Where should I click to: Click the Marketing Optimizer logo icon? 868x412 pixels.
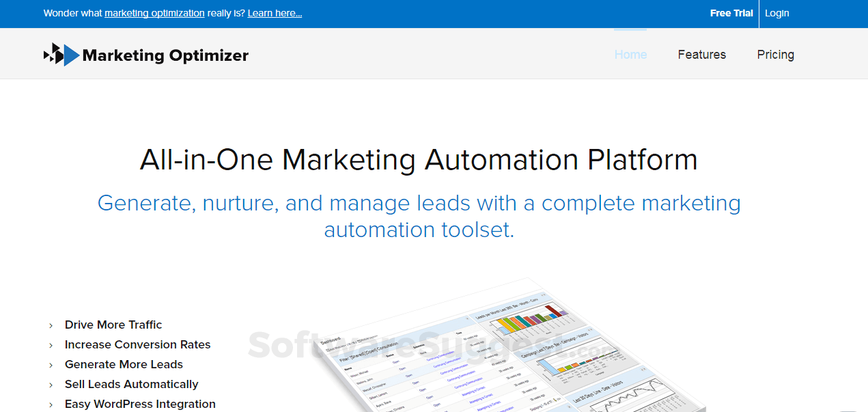click(60, 54)
